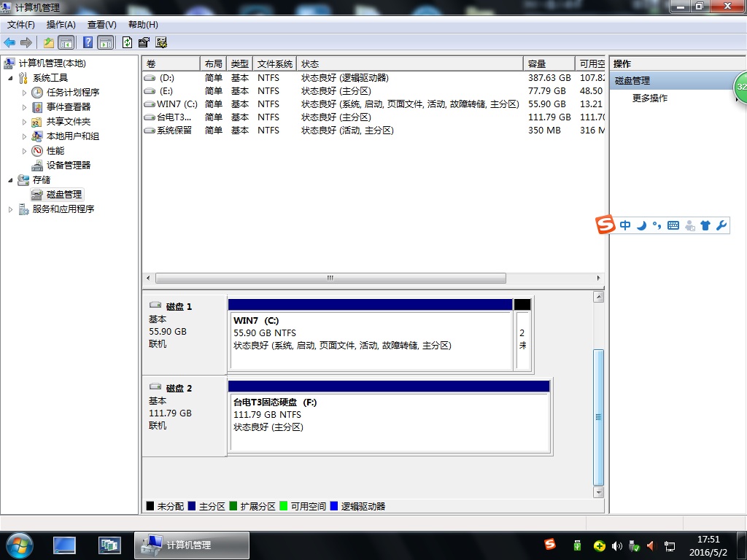The image size is (747, 560).
Task: Select Local Users and Groups (本地用户和组)
Action: point(73,136)
